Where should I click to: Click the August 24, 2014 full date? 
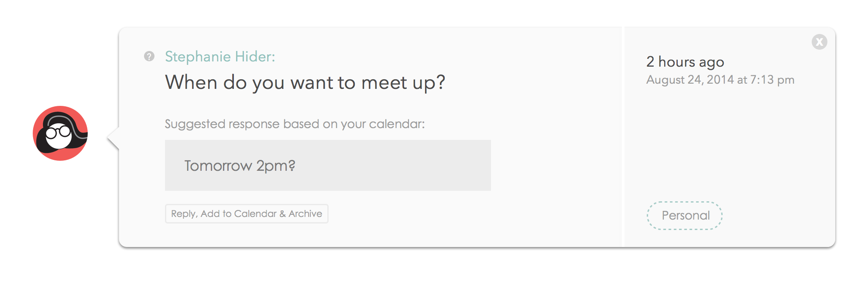coord(690,80)
